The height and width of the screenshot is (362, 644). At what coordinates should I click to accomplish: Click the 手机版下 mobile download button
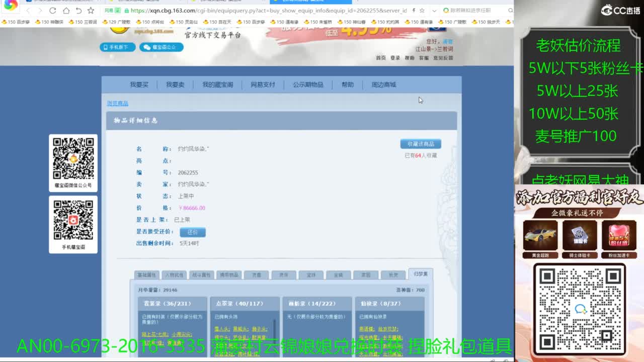pyautogui.click(x=118, y=47)
